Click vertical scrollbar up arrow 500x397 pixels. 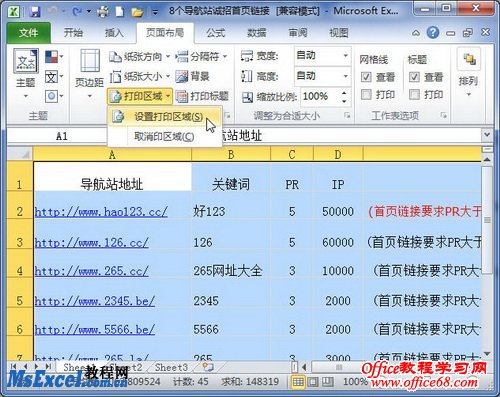click(x=487, y=160)
